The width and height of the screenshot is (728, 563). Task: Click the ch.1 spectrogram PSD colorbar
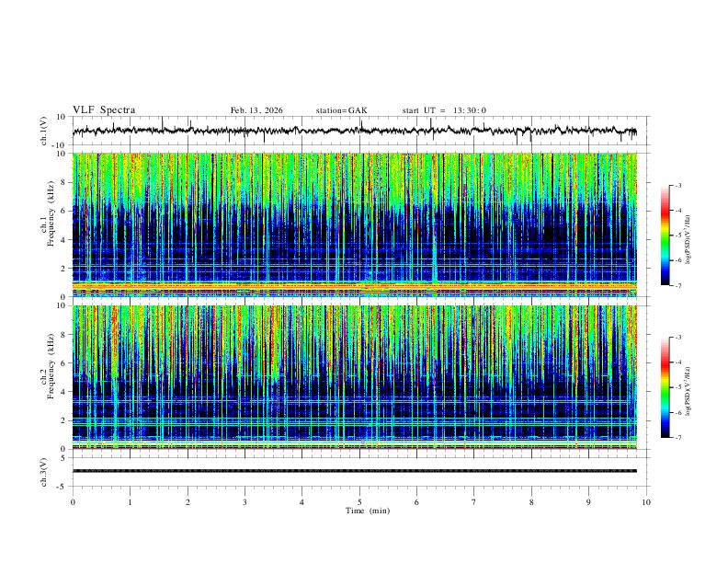(665, 236)
